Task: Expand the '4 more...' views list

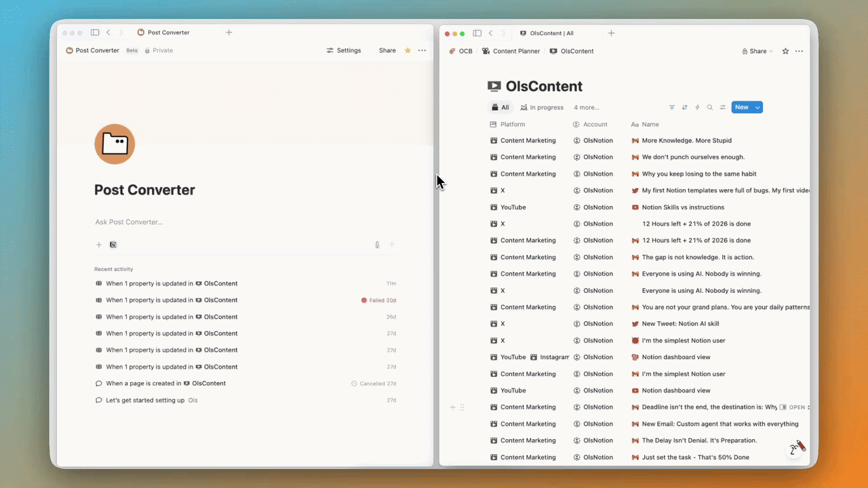Action: click(x=587, y=107)
